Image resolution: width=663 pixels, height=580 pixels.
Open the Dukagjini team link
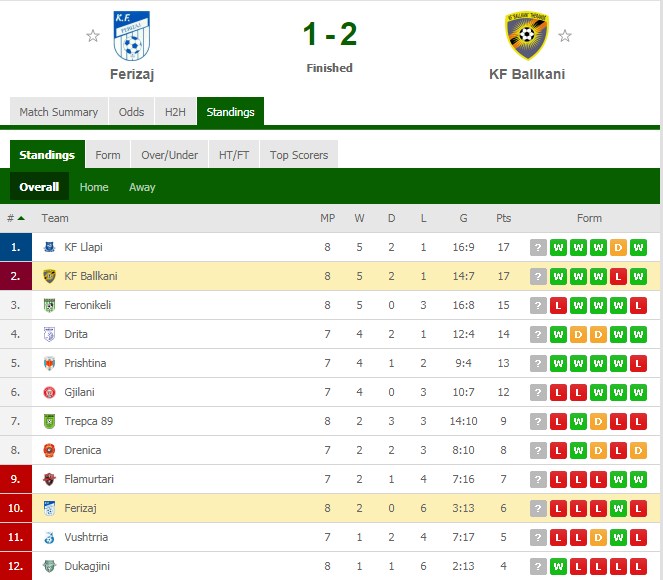coord(87,566)
